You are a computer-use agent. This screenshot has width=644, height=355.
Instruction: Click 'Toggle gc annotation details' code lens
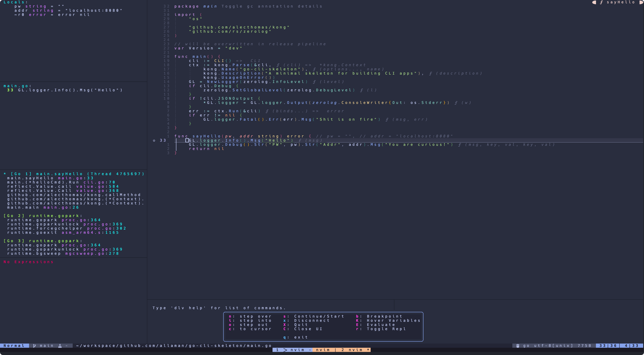(x=272, y=6)
